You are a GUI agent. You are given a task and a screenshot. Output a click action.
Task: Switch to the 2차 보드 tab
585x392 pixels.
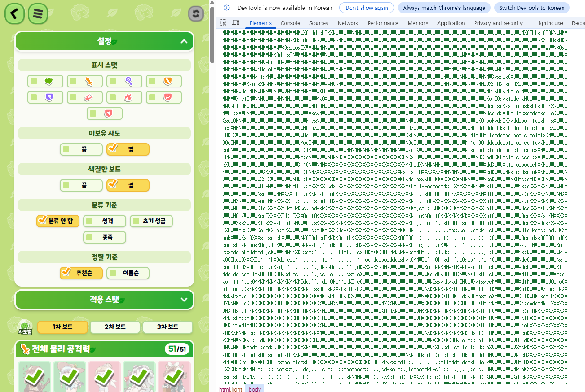115,327
